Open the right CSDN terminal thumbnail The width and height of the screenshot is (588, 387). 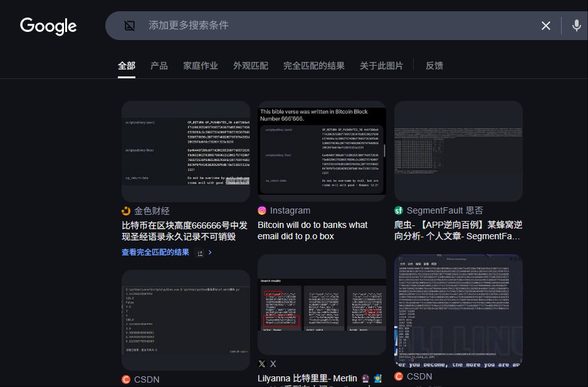pyautogui.click(x=458, y=311)
